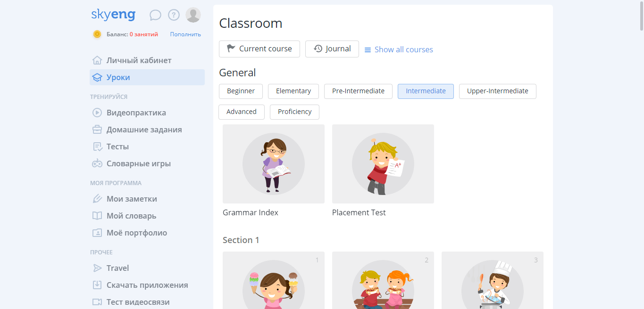644x309 pixels.
Task: Click the Мои заметки pencil icon
Action: [x=97, y=199]
